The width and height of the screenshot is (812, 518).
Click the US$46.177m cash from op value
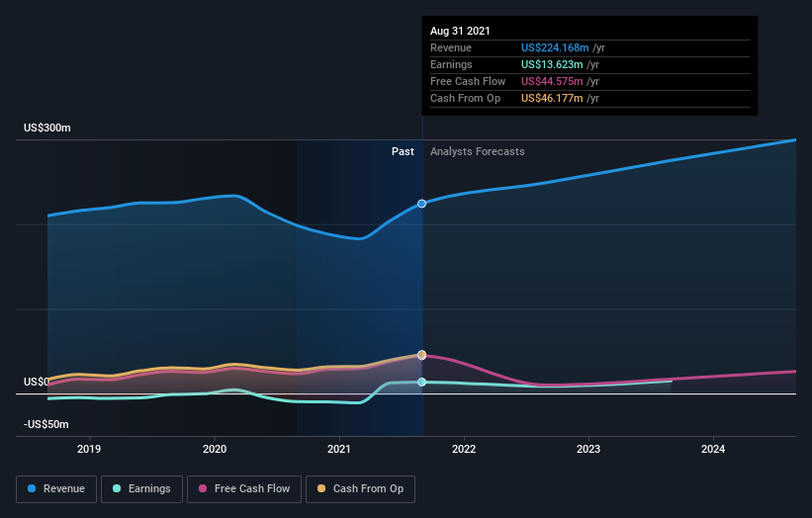click(552, 98)
